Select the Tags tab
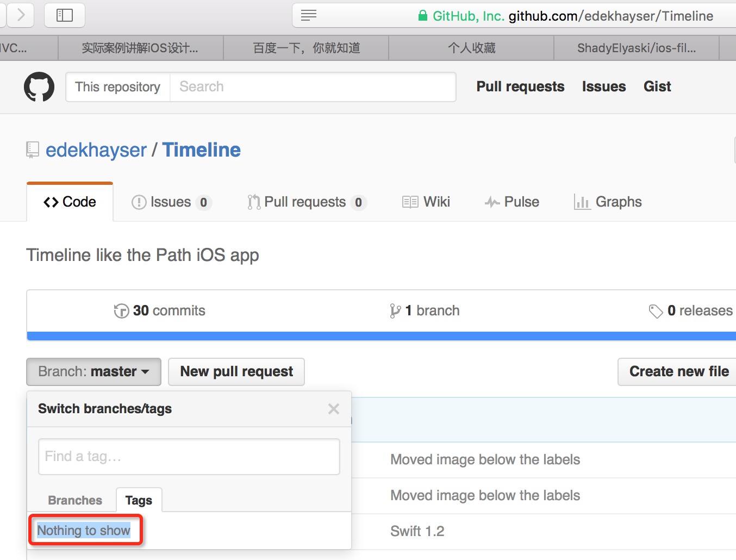 (139, 500)
